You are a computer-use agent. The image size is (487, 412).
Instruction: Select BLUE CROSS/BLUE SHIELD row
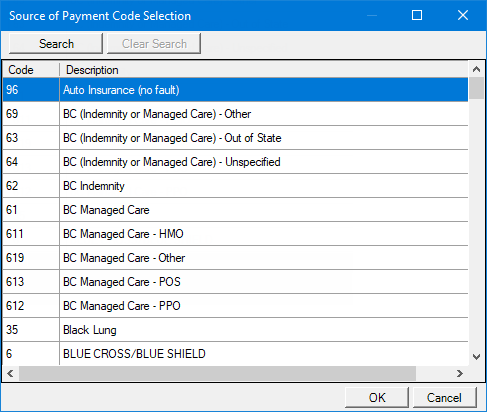[x=235, y=353]
